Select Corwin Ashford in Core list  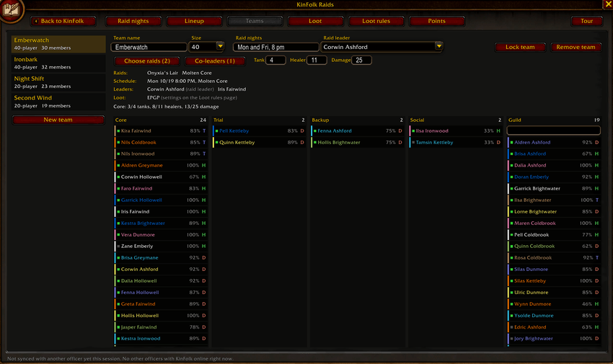pos(161,270)
